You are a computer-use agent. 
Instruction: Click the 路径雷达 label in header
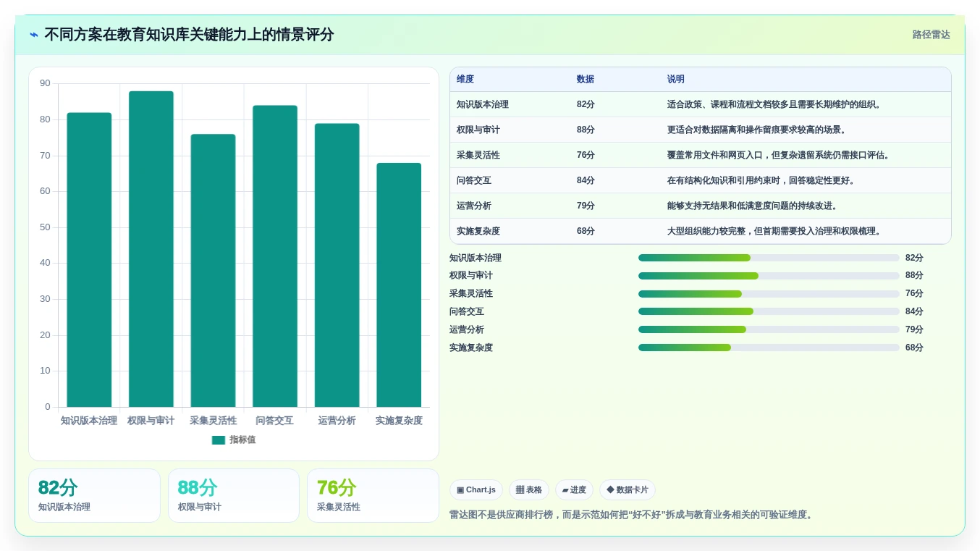click(x=931, y=35)
